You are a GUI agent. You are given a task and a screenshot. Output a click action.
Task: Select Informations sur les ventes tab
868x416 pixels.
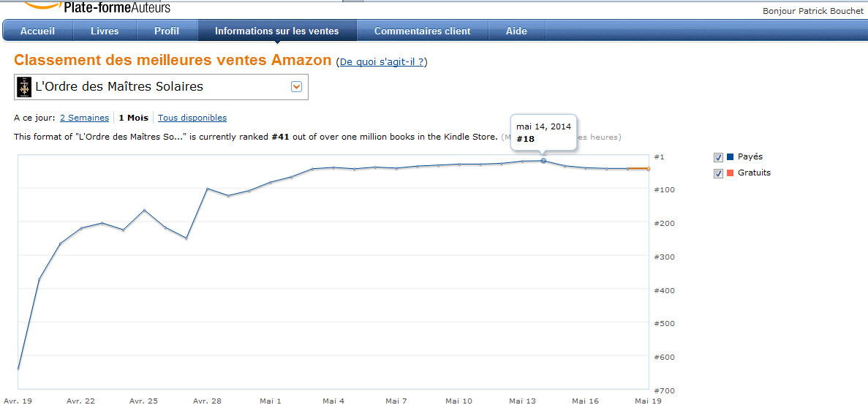click(277, 31)
